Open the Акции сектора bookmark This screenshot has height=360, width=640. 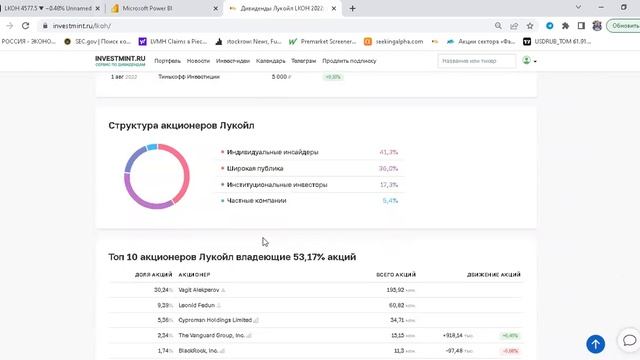481,42
